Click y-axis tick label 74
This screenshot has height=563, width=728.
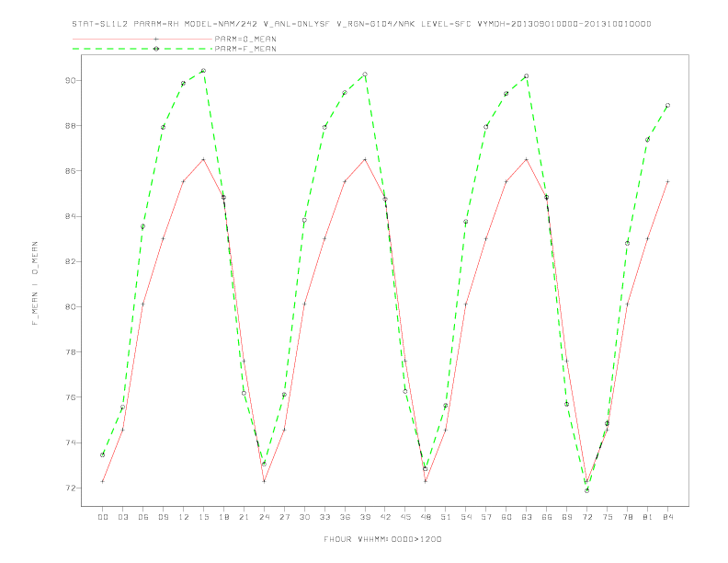(x=70, y=442)
